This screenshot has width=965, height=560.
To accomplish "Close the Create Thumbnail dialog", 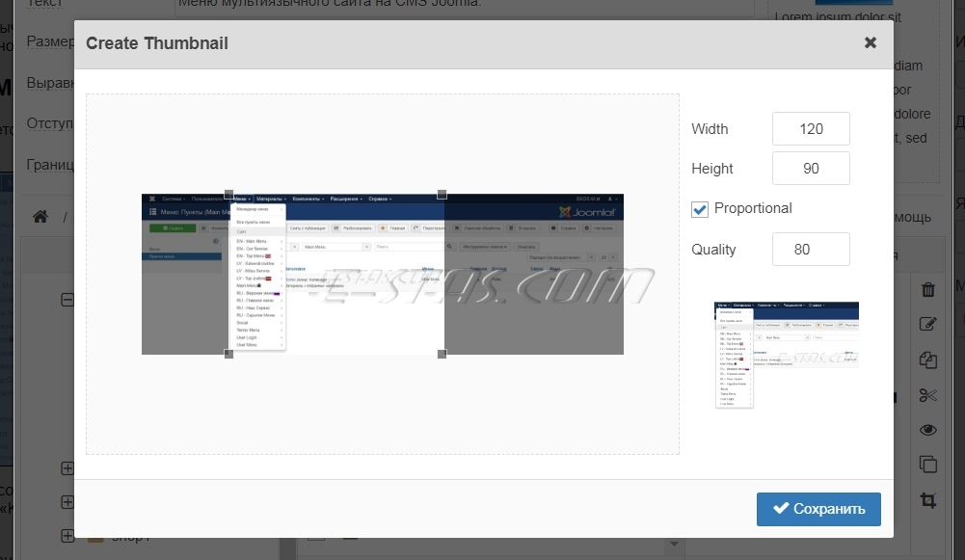I will tap(871, 42).
